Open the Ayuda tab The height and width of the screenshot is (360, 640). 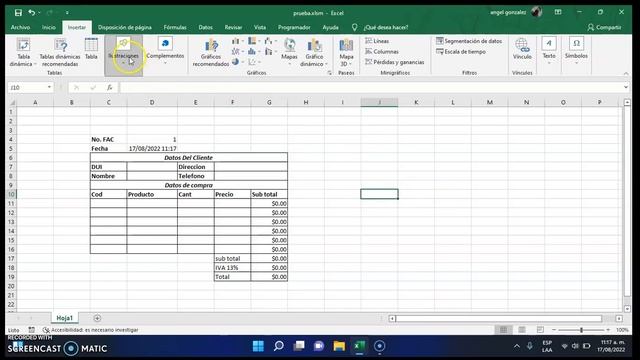(x=330, y=27)
